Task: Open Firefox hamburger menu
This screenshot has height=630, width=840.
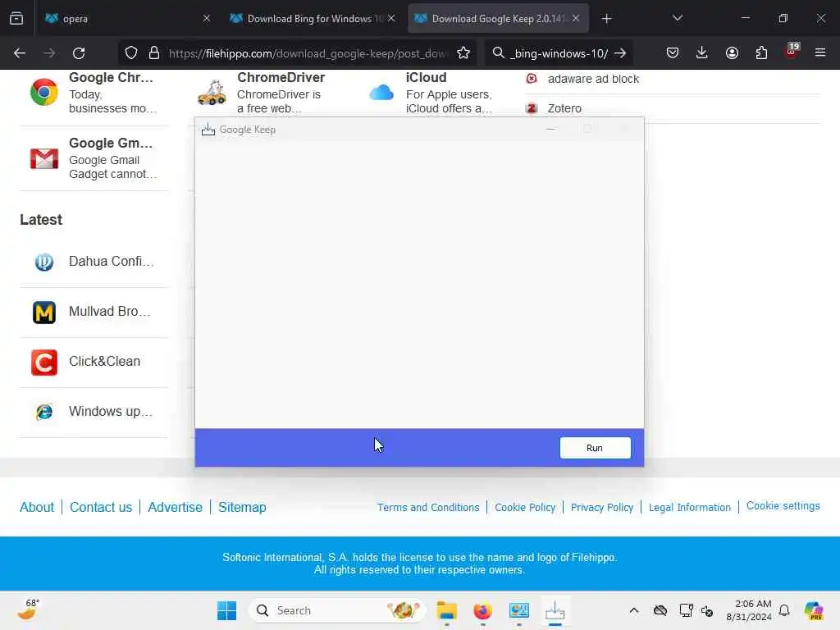Action: click(x=820, y=52)
